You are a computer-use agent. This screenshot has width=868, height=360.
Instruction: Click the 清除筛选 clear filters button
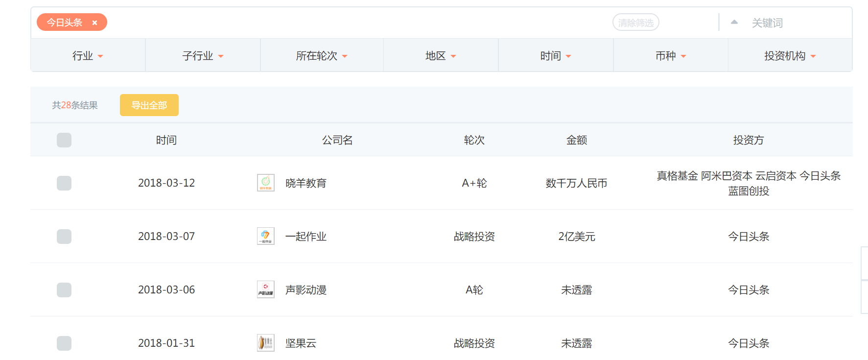pyautogui.click(x=636, y=23)
